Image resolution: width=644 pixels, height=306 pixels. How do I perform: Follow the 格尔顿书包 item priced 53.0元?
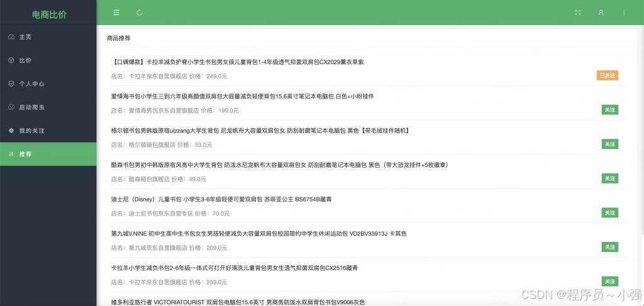610,144
